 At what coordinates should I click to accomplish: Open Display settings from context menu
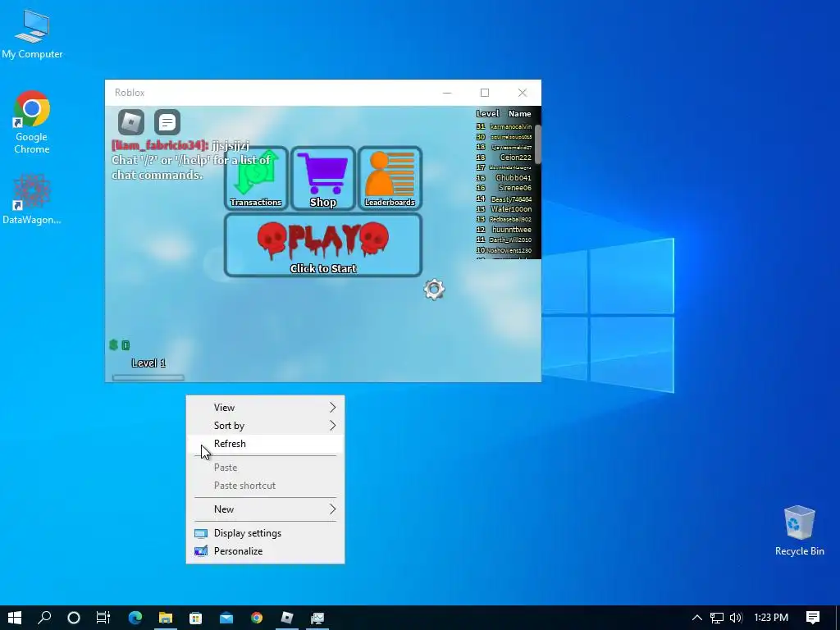[x=265, y=533]
